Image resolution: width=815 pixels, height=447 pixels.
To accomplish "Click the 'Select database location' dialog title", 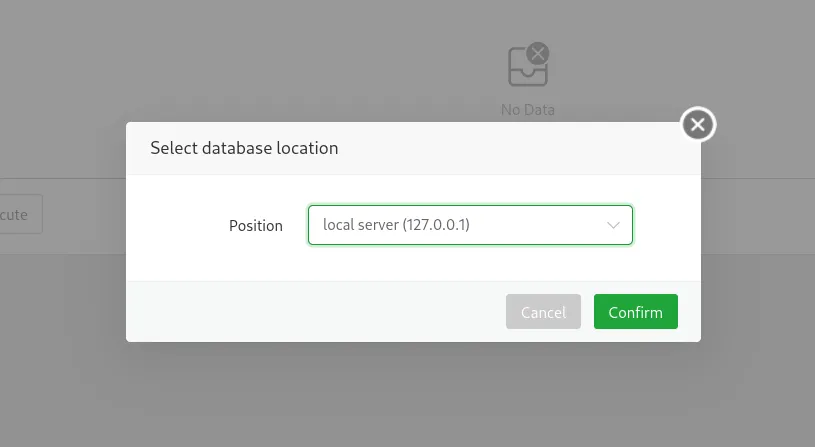I will pyautogui.click(x=244, y=148).
